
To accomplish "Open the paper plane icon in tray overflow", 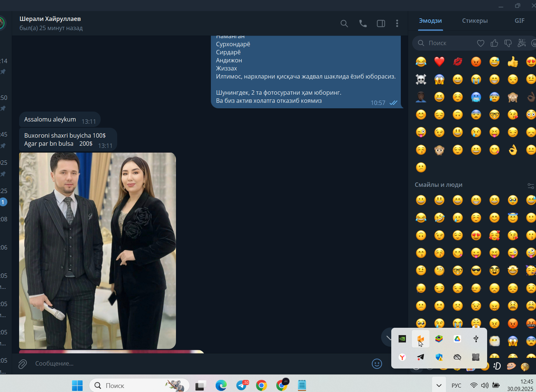I will click(x=421, y=357).
